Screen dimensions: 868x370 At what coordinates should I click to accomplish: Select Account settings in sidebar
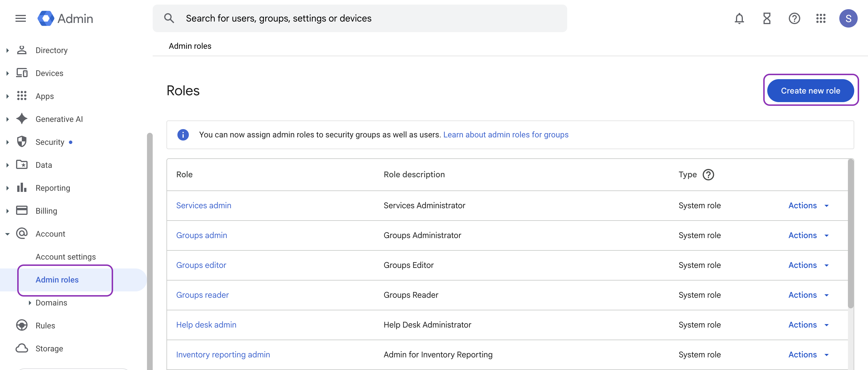coord(66,256)
